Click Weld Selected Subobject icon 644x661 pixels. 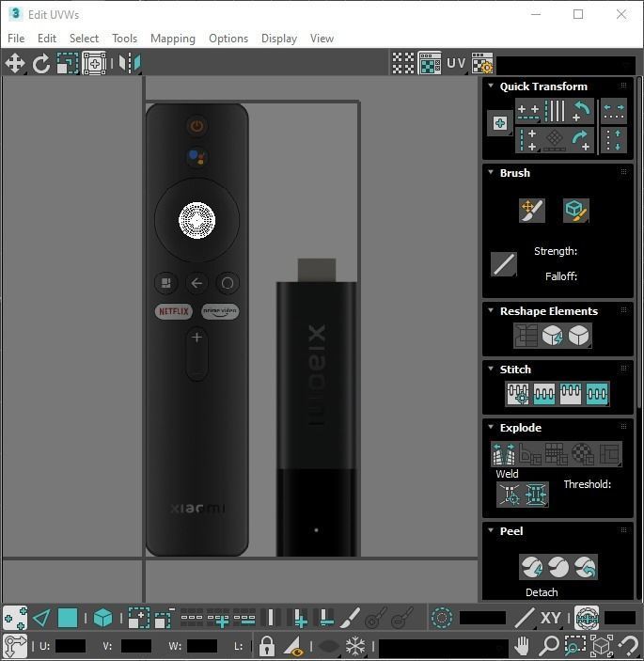(x=536, y=494)
